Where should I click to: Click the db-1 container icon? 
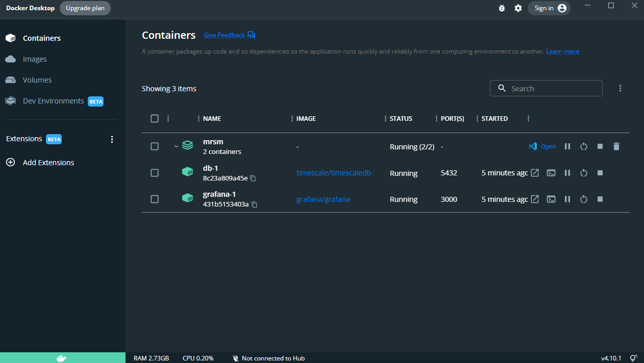click(187, 172)
